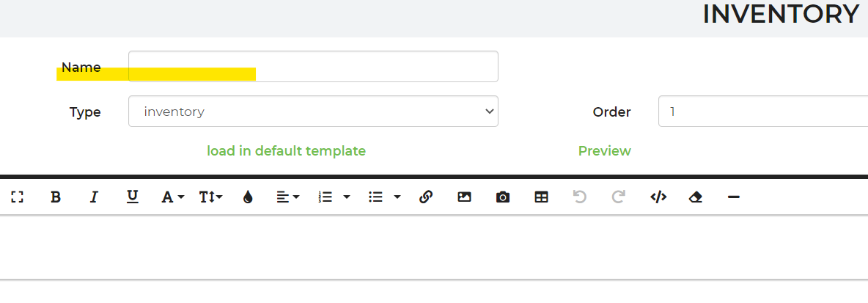
Task: Insert a table into the editor
Action: point(542,197)
